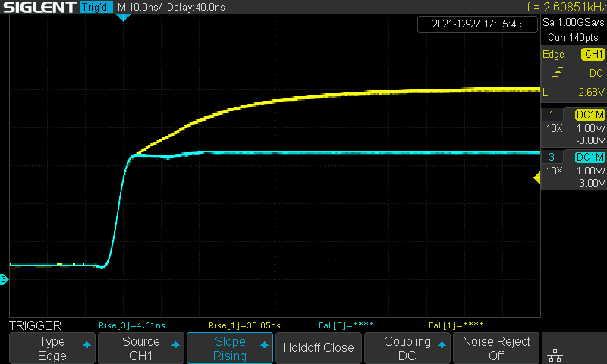Click the Rise[1]=33.05ns measurement
The width and height of the screenshot is (607, 364).
point(244,325)
